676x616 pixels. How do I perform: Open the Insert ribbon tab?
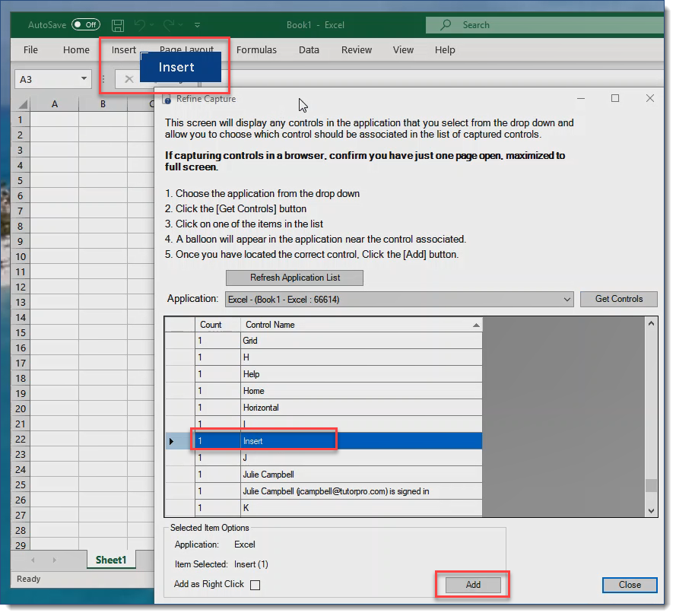[124, 50]
